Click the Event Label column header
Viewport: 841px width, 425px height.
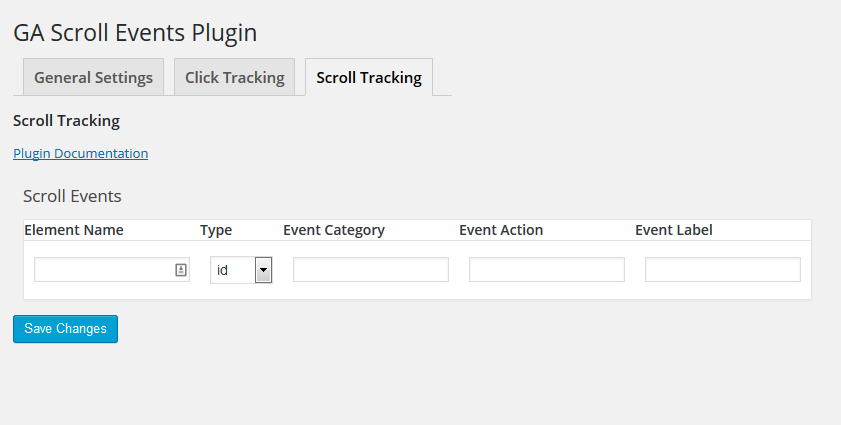[x=674, y=230]
